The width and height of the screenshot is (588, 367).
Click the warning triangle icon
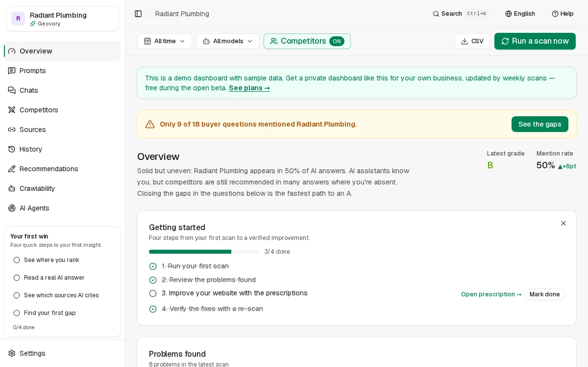point(150,124)
